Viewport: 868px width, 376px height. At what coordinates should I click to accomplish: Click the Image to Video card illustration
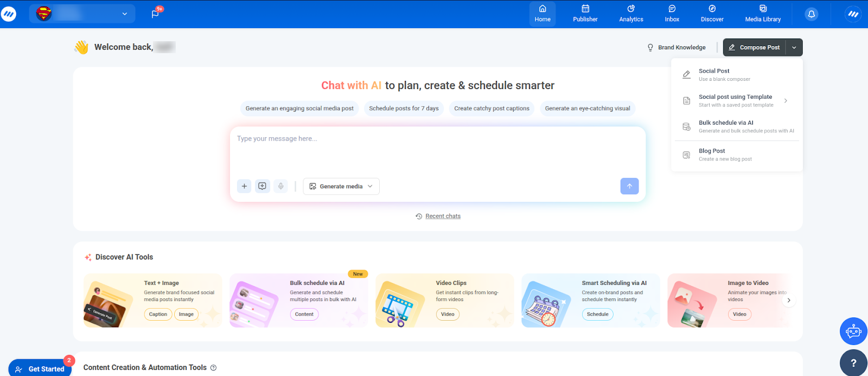tap(691, 305)
